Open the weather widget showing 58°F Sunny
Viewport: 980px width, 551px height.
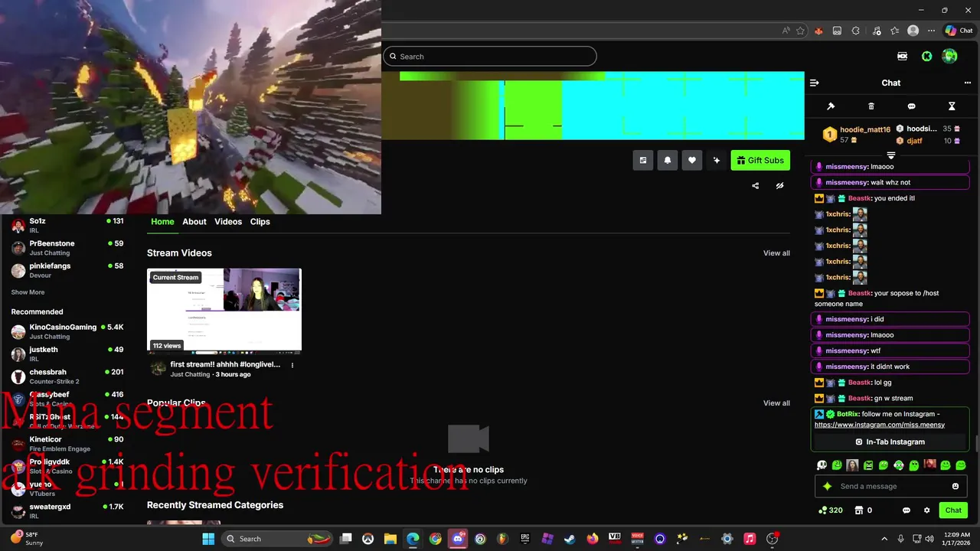28,539
